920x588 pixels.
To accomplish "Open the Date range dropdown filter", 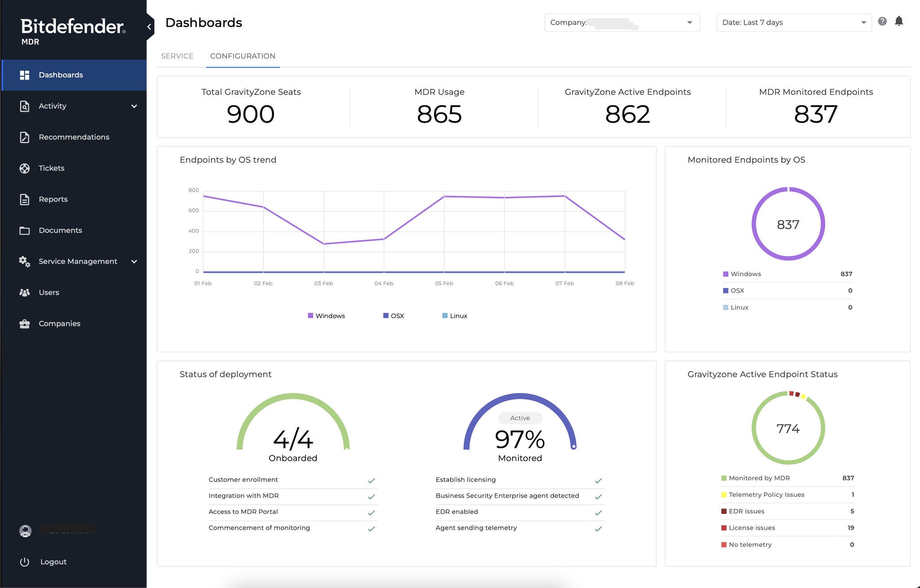I will [x=792, y=22].
